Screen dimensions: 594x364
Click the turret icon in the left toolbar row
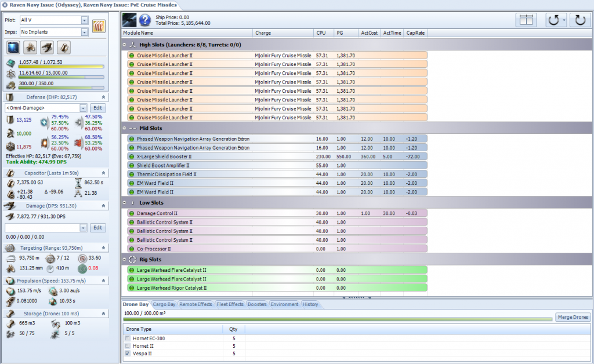click(x=47, y=48)
